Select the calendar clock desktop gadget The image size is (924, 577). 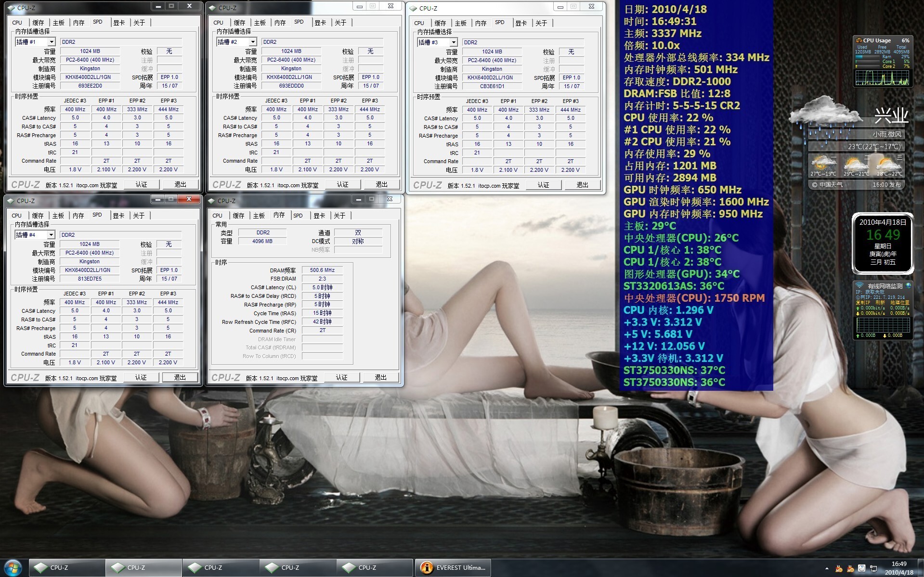tap(883, 243)
